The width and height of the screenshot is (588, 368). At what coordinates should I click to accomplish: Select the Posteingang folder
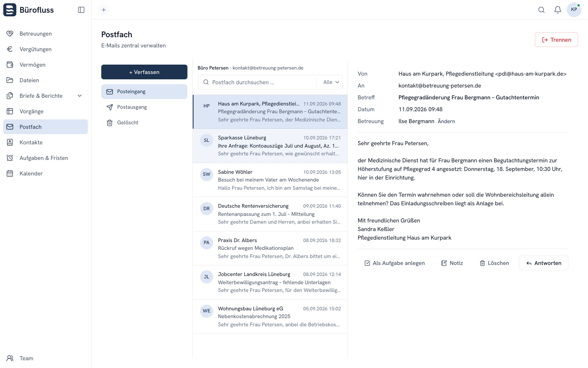[144, 92]
